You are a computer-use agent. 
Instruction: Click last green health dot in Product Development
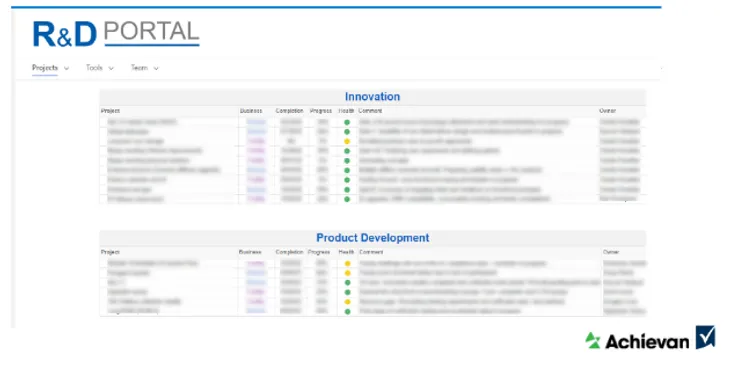348,312
